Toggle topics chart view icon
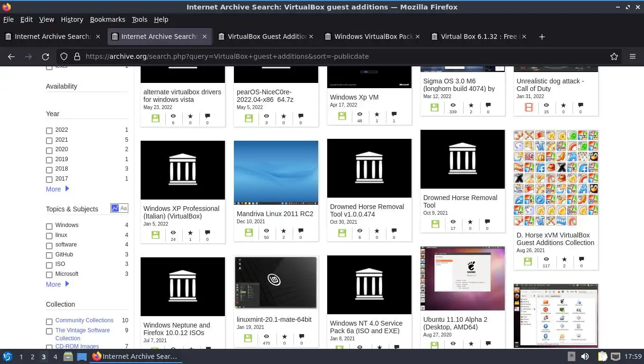Screen dimensions: 644x364 (x=115, y=208)
